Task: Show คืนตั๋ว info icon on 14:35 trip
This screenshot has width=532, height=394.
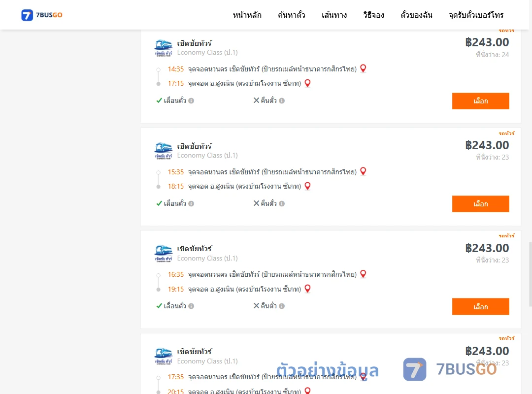Action: coord(282,101)
